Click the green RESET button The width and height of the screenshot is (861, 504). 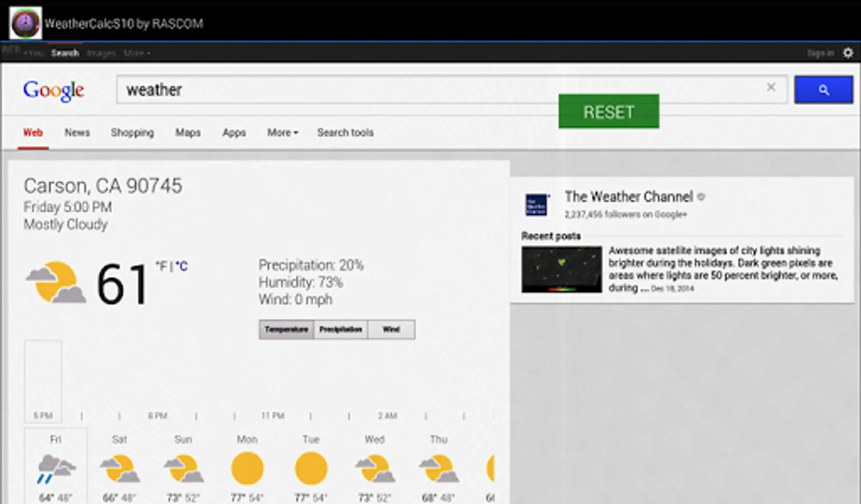point(609,111)
